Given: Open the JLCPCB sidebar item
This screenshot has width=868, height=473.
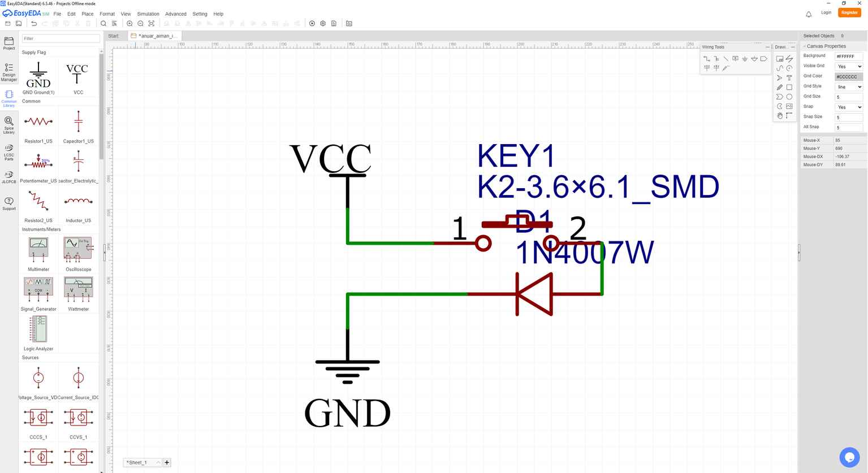Looking at the screenshot, I should point(9,177).
